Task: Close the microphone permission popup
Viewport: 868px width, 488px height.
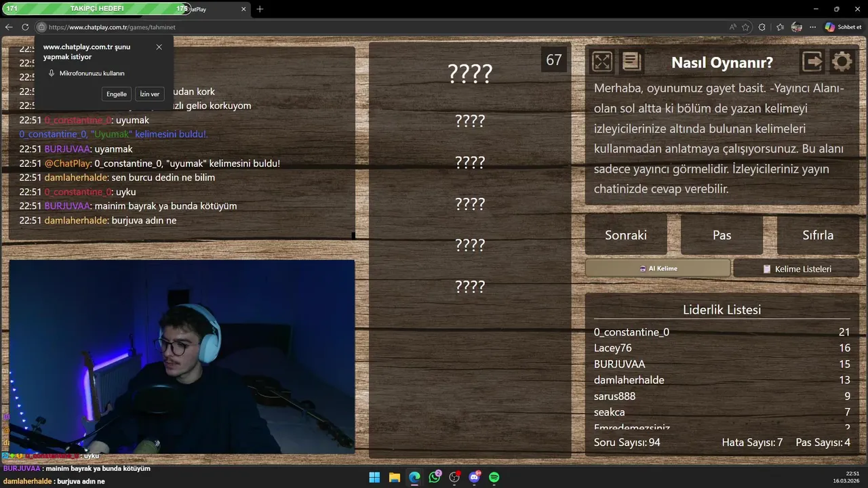Action: click(159, 47)
